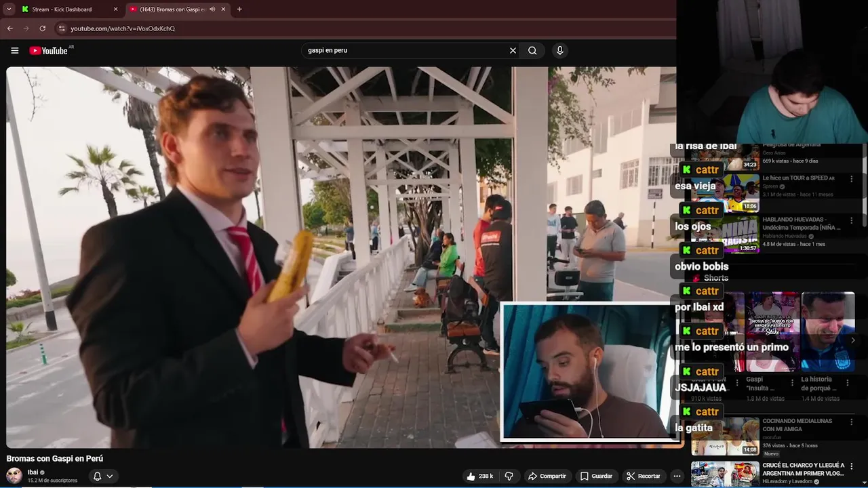The width and height of the screenshot is (868, 488).
Task: Open the 34:23 Peligrosa de Argentina thumbnail
Action: pyautogui.click(x=725, y=157)
